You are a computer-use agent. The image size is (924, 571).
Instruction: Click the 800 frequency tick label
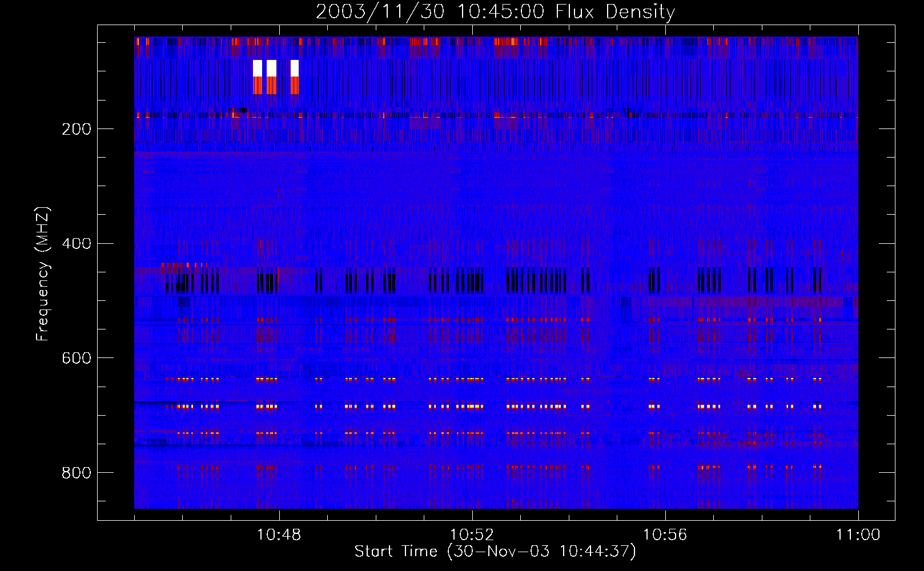coord(77,473)
